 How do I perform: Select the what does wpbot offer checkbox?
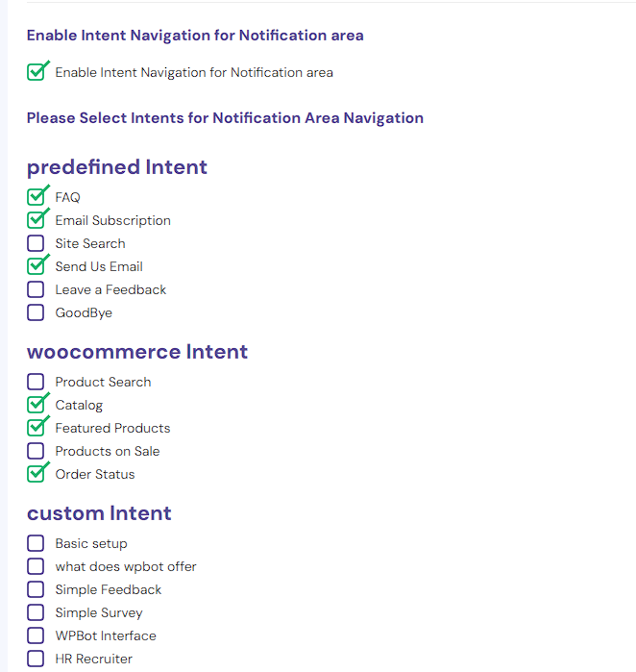pos(36,566)
